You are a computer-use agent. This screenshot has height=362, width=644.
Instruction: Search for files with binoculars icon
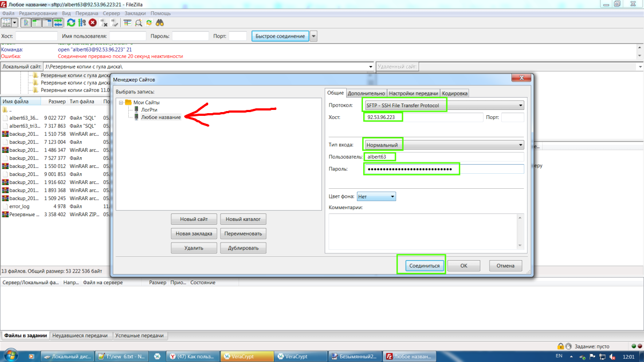point(159,22)
